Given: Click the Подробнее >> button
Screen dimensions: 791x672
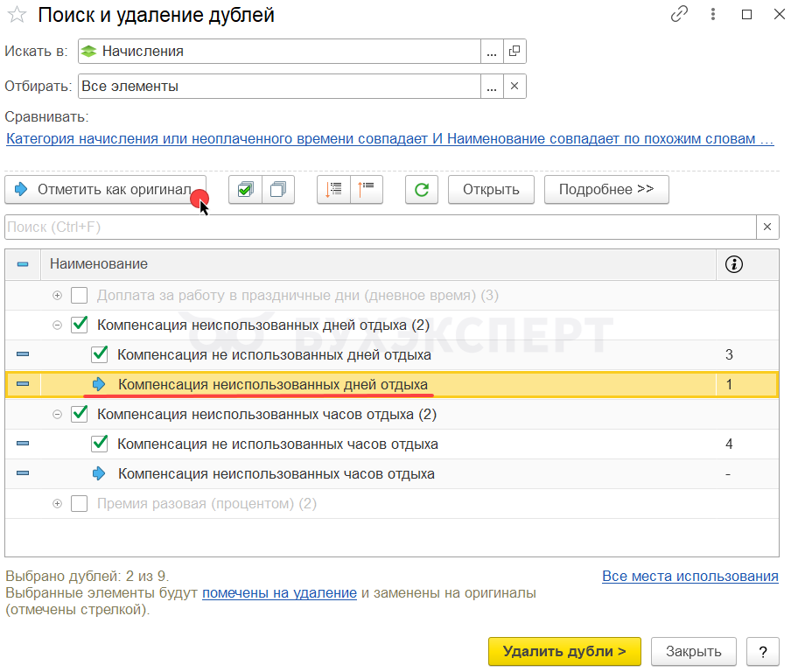Looking at the screenshot, I should tap(606, 190).
